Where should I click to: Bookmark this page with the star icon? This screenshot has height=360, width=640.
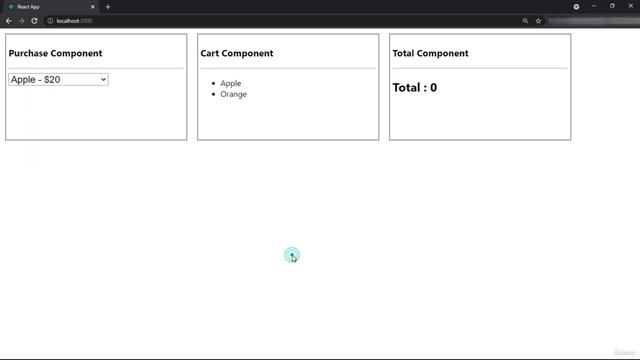[538, 21]
